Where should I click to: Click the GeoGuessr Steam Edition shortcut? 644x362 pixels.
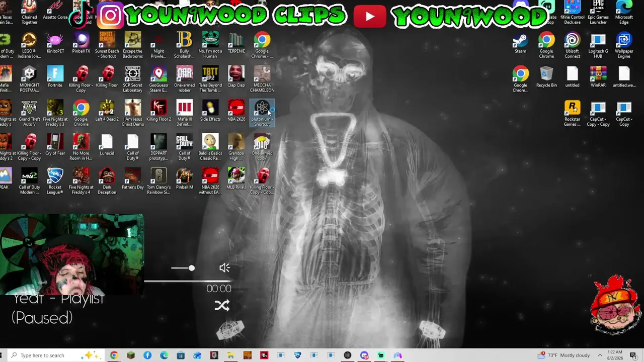tap(158, 79)
